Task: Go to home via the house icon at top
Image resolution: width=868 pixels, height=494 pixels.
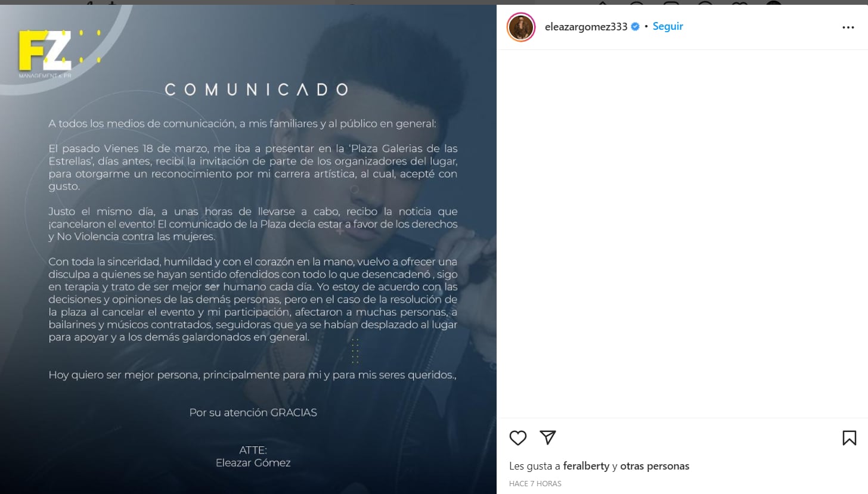Action: pos(602,3)
